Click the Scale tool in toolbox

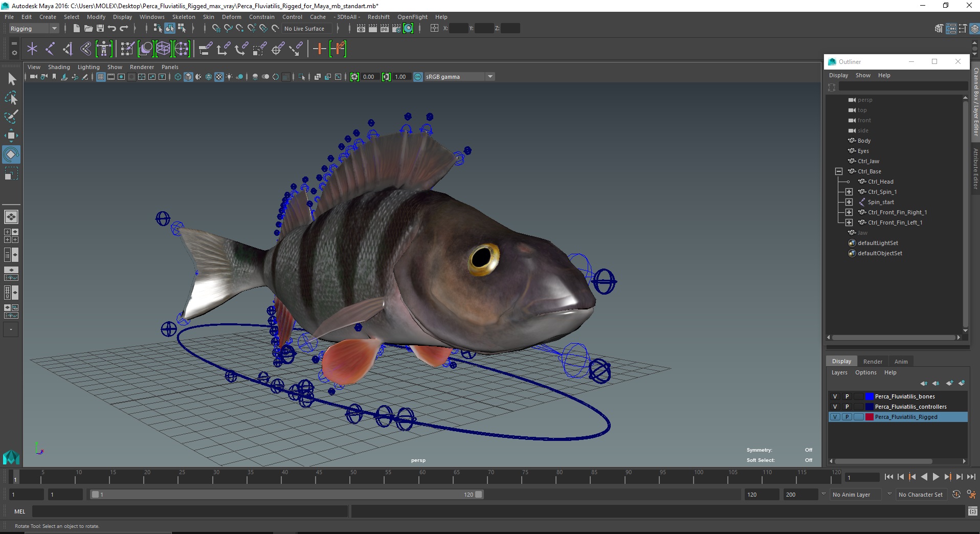(11, 173)
